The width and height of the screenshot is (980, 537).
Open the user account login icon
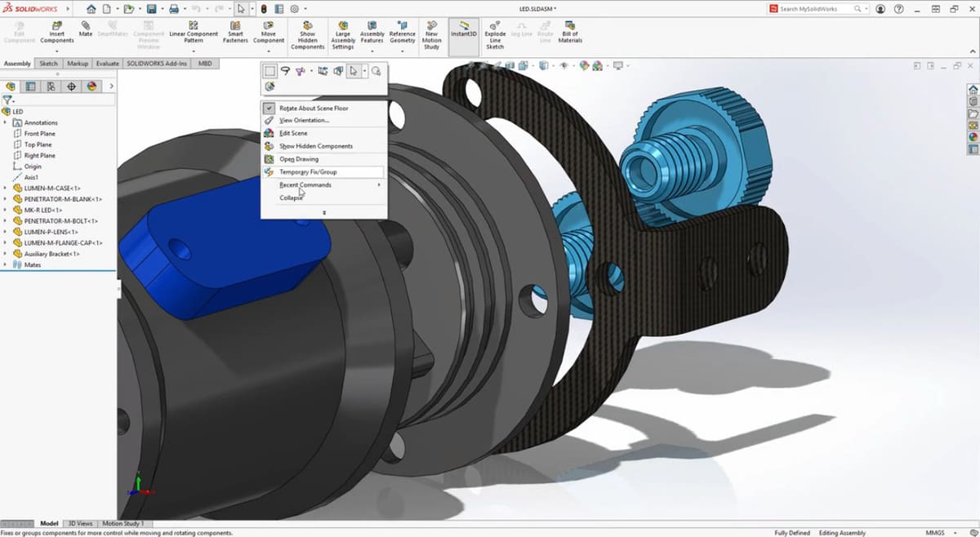point(880,9)
